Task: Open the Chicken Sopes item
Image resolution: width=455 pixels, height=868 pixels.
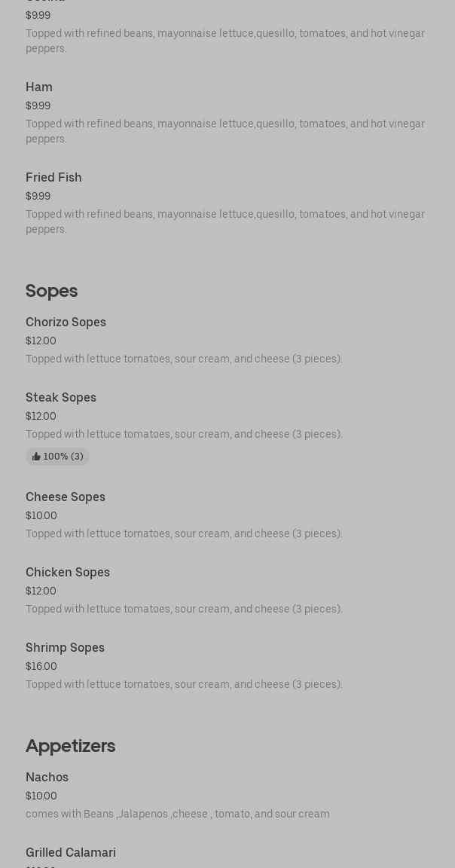Action: [x=68, y=573]
